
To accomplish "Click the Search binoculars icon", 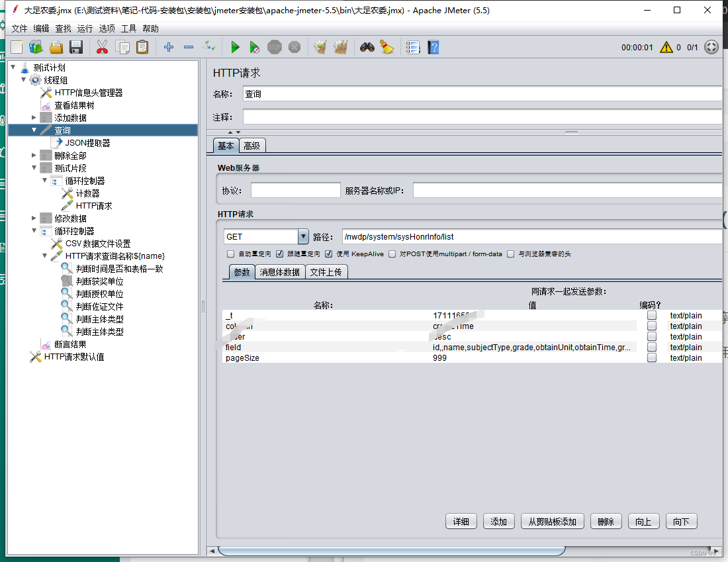I will pyautogui.click(x=367, y=47).
